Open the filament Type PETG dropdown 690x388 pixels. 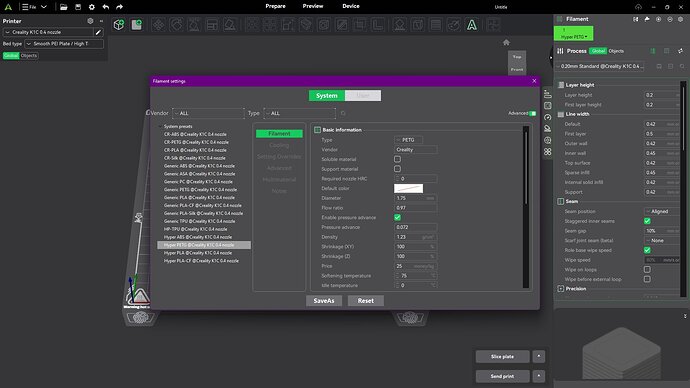coord(408,140)
